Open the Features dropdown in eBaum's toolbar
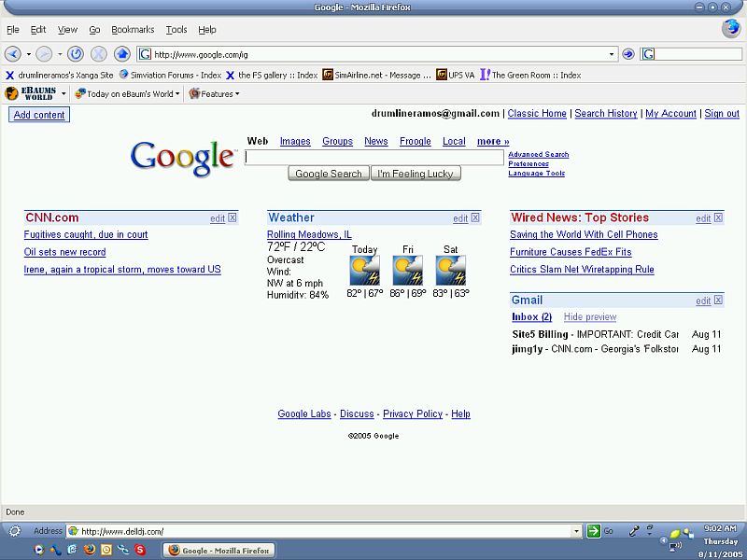This screenshot has height=560, width=747. pos(215,93)
